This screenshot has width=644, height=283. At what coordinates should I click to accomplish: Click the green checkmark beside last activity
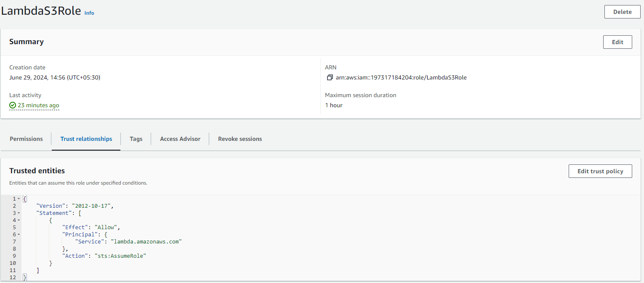click(x=13, y=105)
